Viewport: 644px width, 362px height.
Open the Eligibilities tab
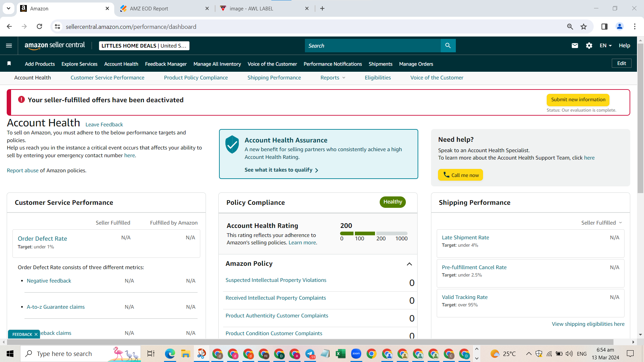tap(378, 78)
